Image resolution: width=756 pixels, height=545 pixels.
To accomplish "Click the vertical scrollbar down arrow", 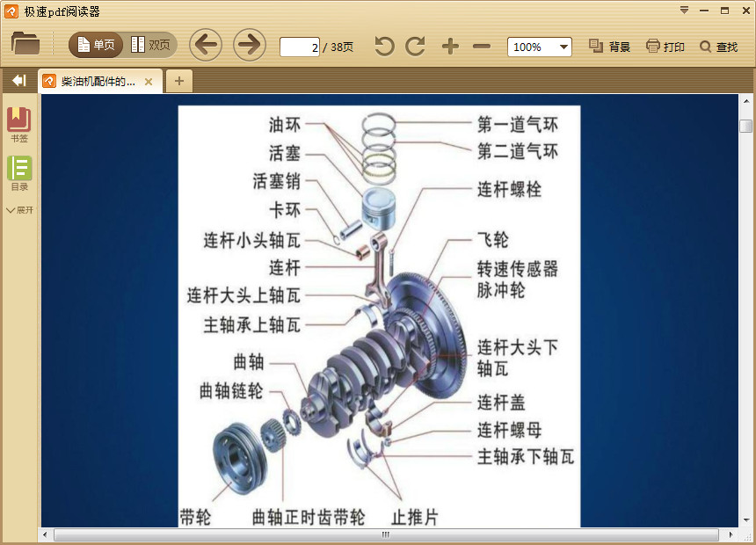I will point(745,520).
